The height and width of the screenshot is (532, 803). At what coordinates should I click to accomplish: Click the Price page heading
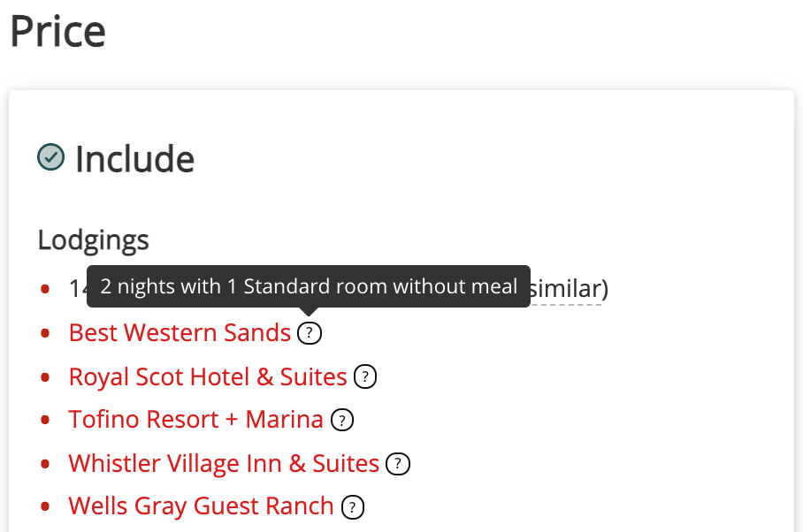point(57,31)
